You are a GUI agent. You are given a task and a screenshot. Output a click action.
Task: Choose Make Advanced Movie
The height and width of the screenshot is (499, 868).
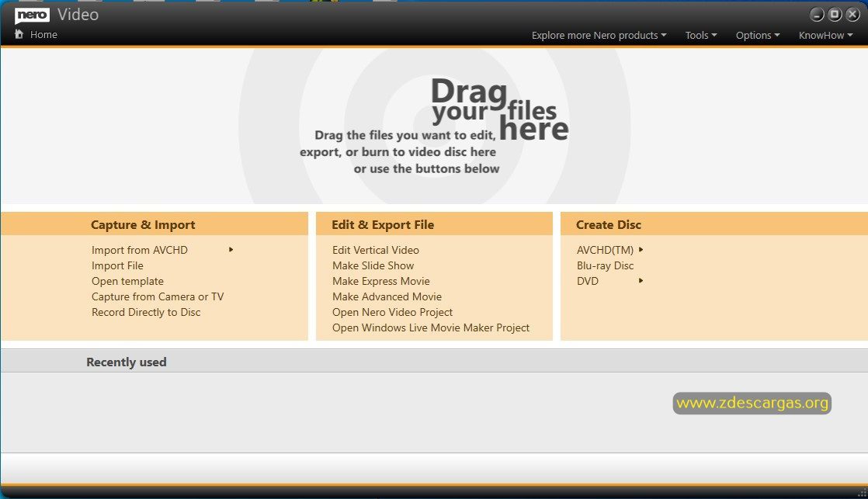(387, 296)
